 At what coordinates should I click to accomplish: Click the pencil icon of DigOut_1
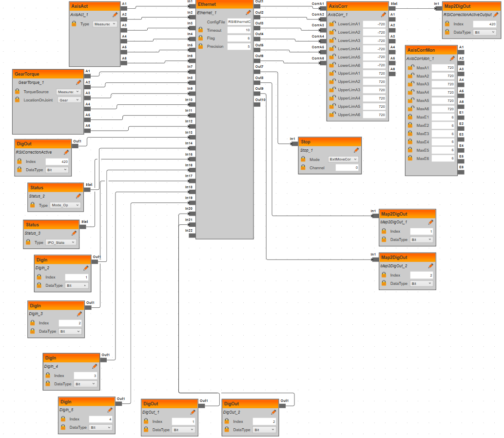(x=193, y=413)
